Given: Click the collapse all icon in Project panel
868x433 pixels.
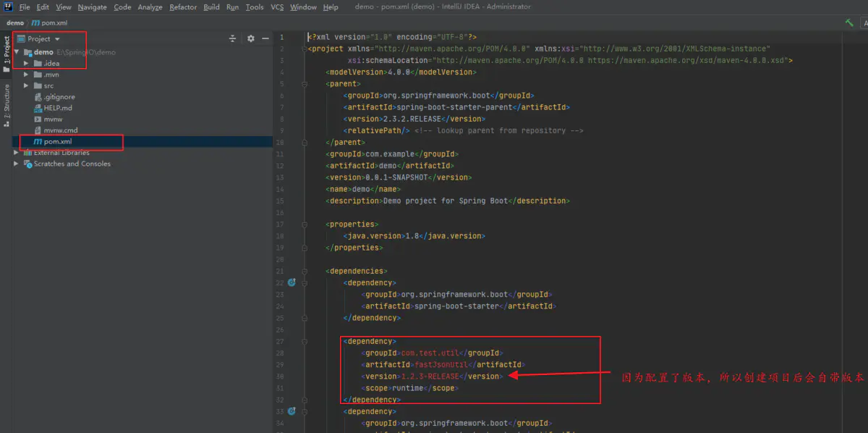Looking at the screenshot, I should 232,38.
